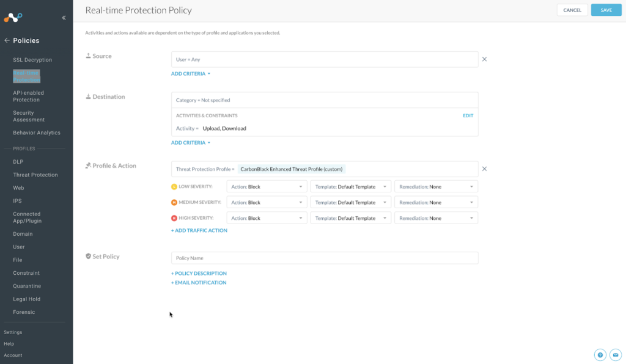Click the Category = Not specified field
The image size is (626, 364).
[x=325, y=100]
